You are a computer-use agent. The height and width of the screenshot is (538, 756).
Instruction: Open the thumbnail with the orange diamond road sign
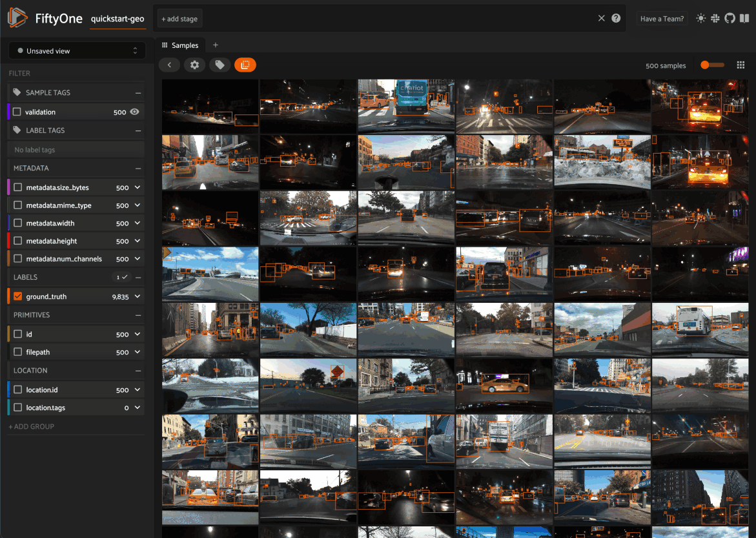point(308,385)
